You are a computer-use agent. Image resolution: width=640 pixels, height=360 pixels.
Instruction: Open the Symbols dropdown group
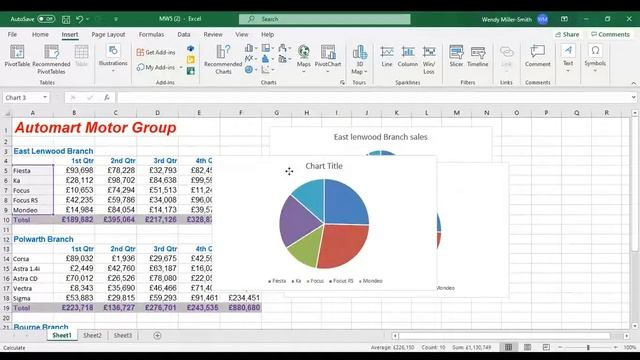(x=595, y=58)
